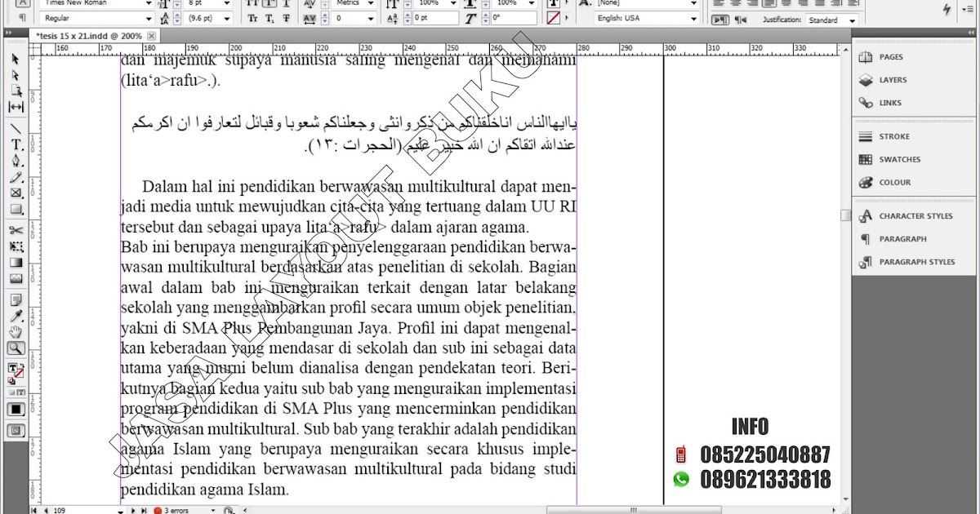Click the stroke None red-slash swatch
Viewport: 980px width, 514px height.
click(555, 17)
